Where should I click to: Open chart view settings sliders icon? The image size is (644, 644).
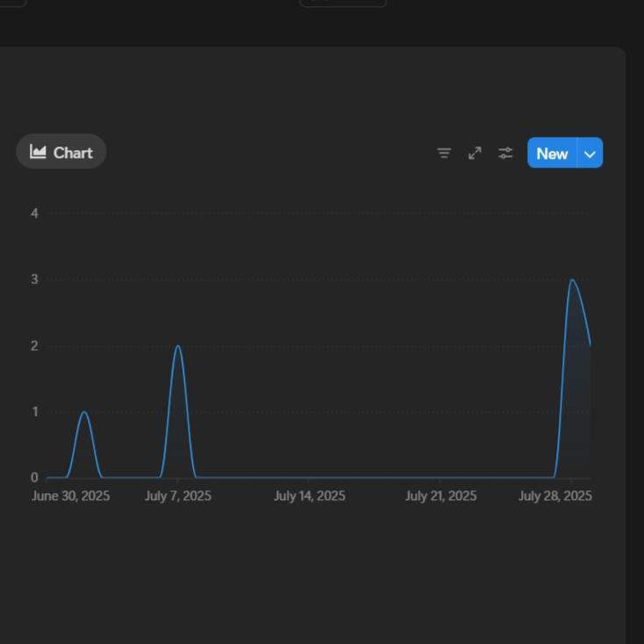tap(505, 154)
